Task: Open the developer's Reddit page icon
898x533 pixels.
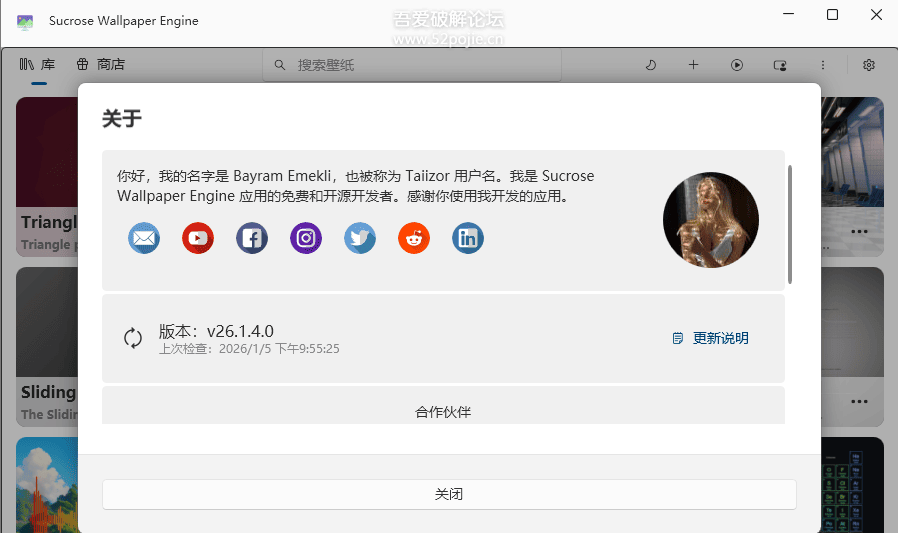Action: [414, 238]
